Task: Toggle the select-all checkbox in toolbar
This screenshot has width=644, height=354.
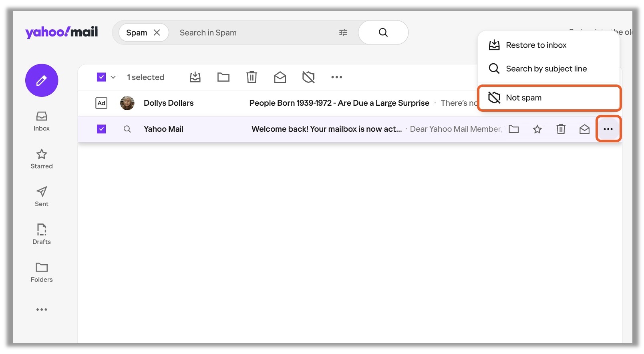Action: (101, 77)
